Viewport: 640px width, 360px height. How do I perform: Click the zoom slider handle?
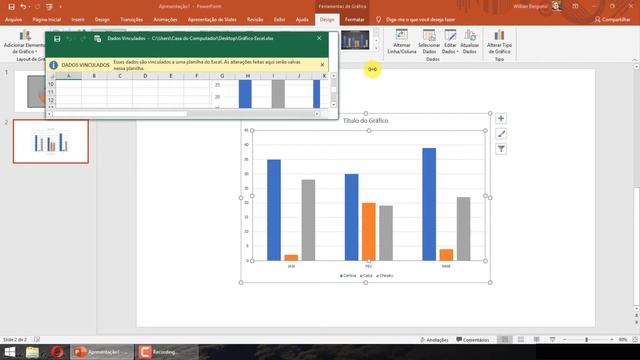coord(587,340)
